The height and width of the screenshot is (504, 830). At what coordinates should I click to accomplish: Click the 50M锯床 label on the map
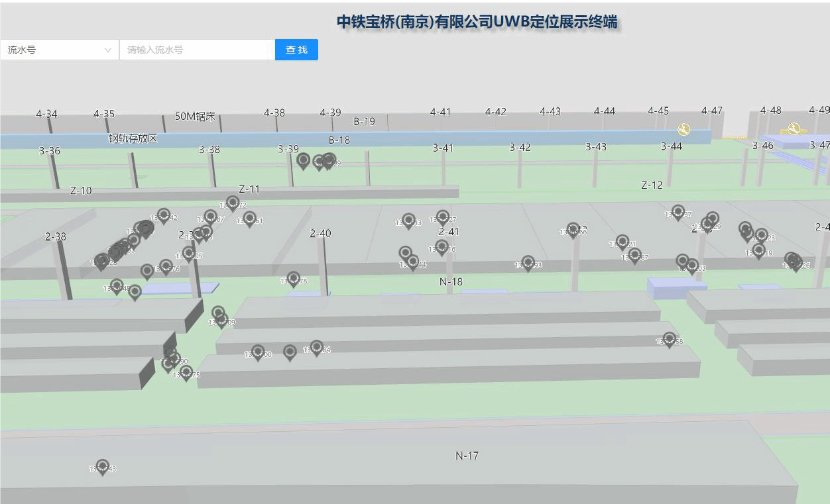(x=195, y=117)
